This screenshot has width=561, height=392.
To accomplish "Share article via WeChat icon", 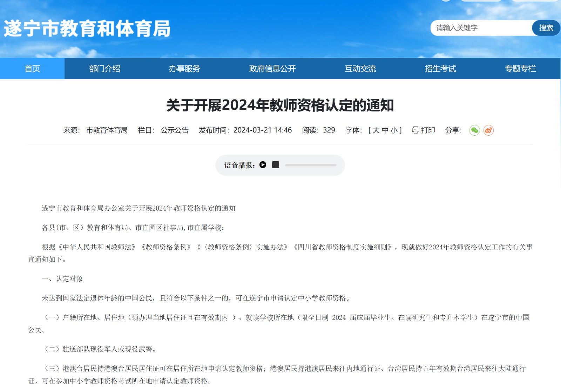I will 474,130.
